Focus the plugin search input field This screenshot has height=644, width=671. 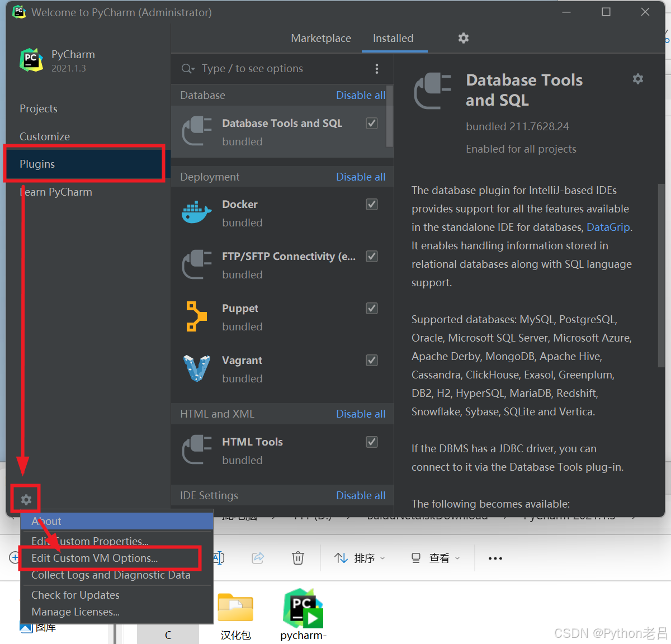tap(282, 68)
